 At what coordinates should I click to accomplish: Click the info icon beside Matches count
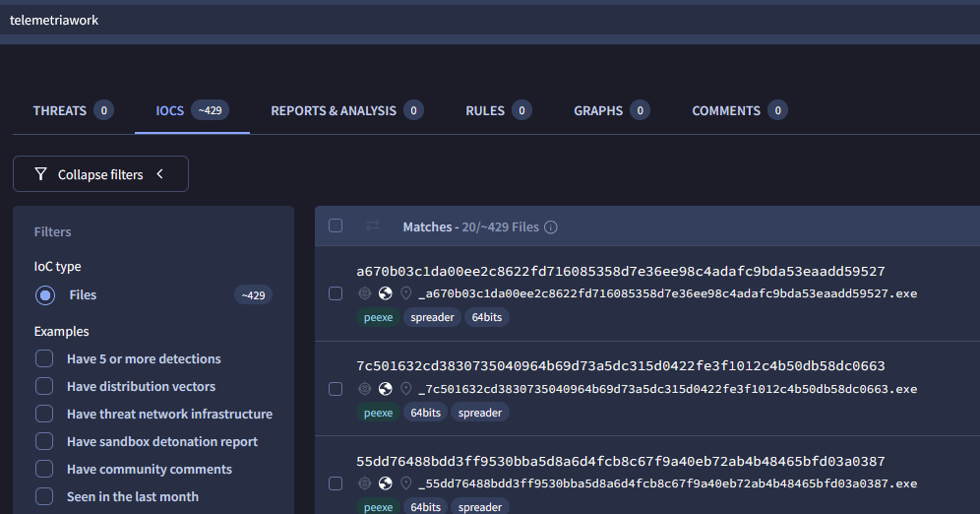click(551, 227)
